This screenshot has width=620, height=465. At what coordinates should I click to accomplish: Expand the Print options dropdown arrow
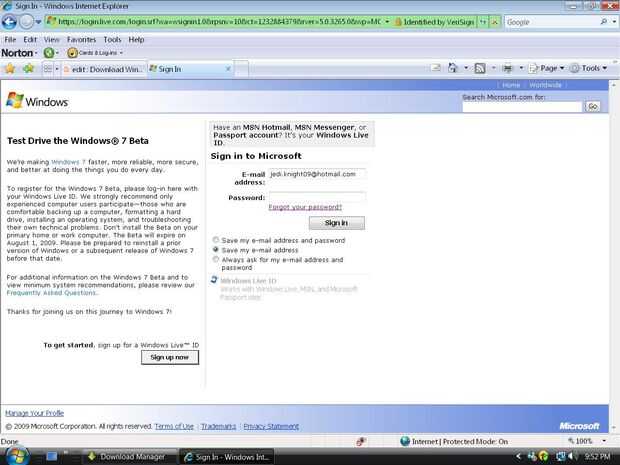point(521,68)
